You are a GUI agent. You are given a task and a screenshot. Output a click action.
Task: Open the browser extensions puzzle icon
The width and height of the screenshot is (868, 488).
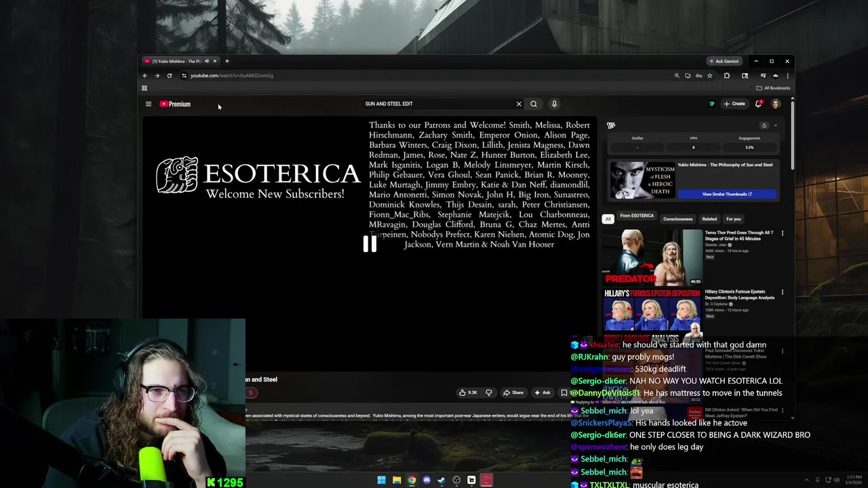(726, 75)
